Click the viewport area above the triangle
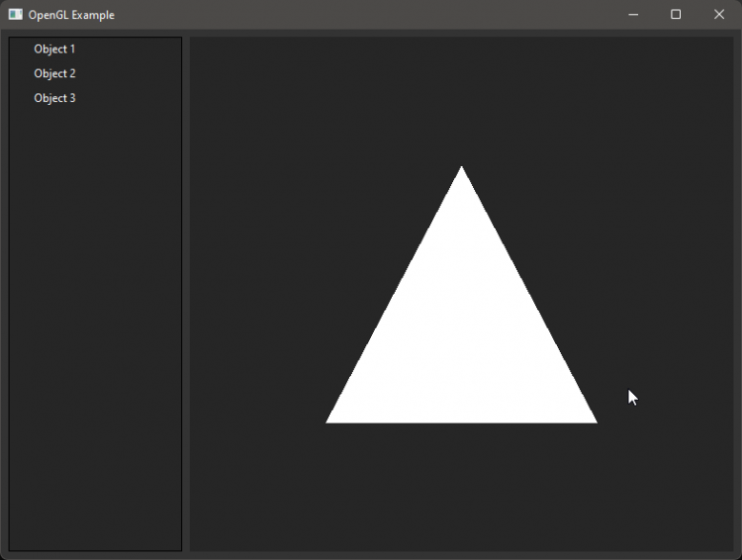This screenshot has height=560, width=742. [x=461, y=99]
